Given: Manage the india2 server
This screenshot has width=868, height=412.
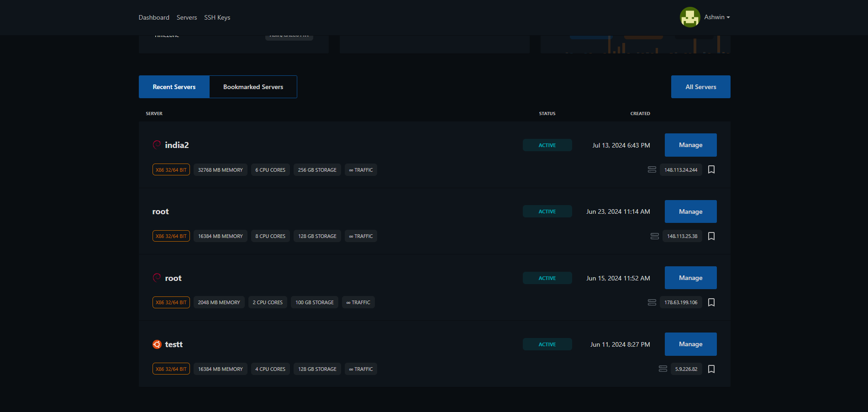Looking at the screenshot, I should click(x=690, y=145).
